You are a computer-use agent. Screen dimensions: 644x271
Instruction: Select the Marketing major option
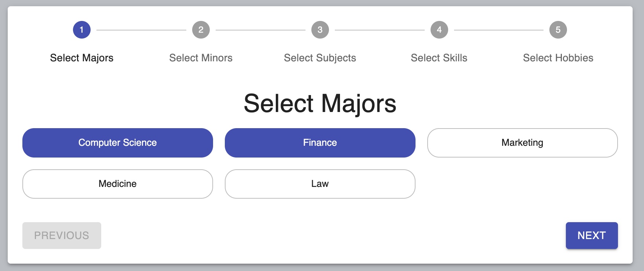[x=522, y=143]
